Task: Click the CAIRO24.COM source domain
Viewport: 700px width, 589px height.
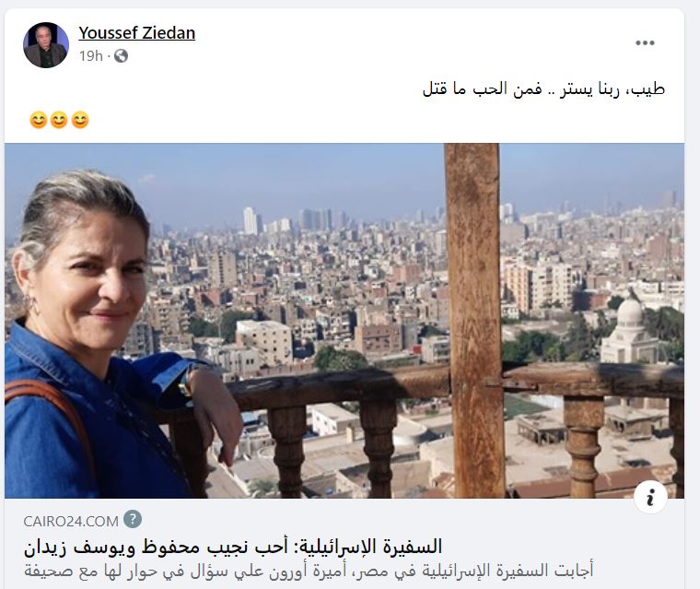Action: 71,521
